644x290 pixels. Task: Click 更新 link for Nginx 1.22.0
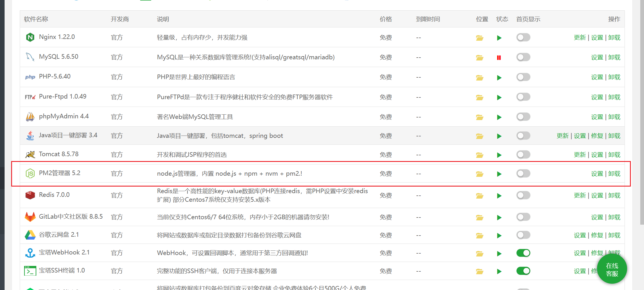(580, 38)
